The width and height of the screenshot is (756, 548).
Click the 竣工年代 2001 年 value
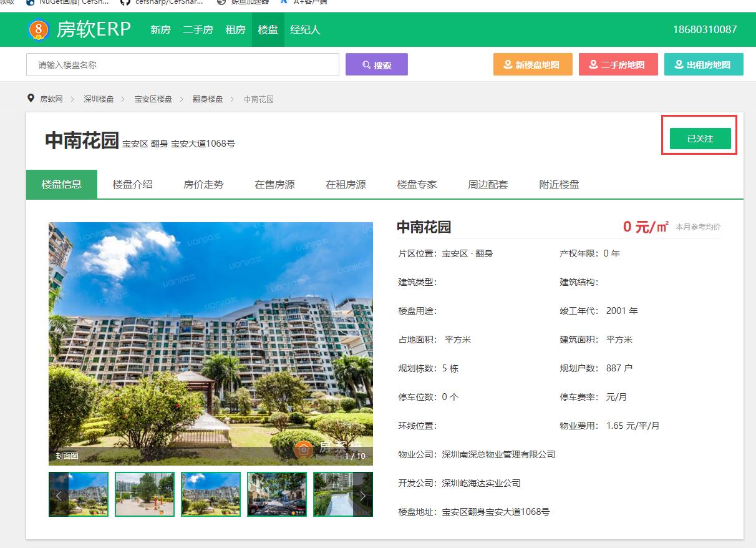click(622, 311)
